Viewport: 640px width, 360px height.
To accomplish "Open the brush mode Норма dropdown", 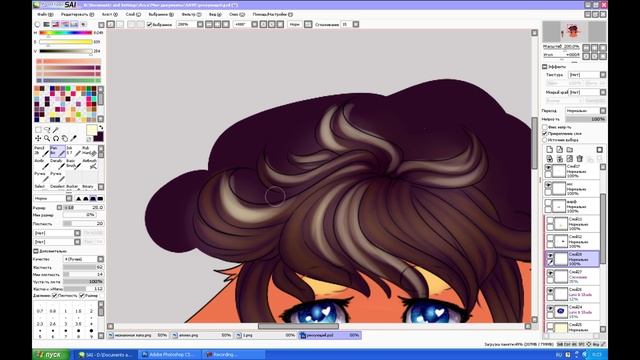I will tap(53, 198).
